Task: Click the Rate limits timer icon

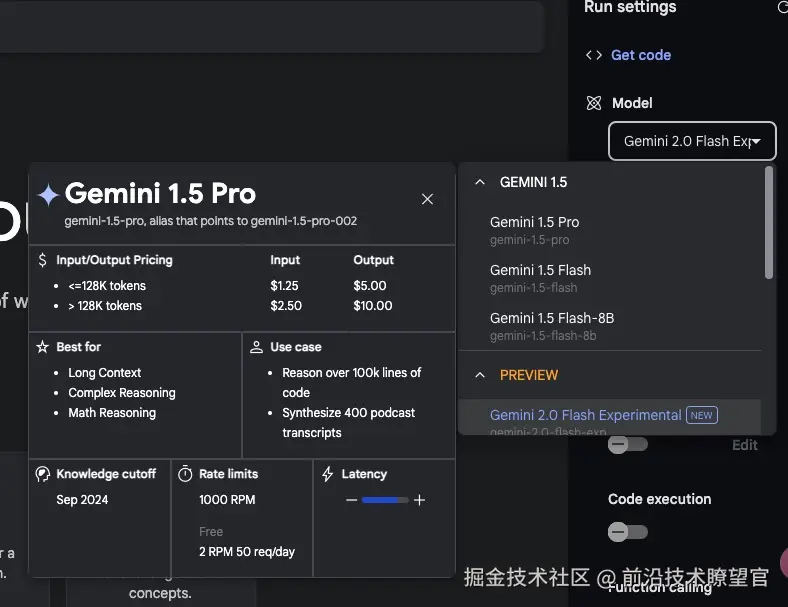Action: tap(185, 474)
